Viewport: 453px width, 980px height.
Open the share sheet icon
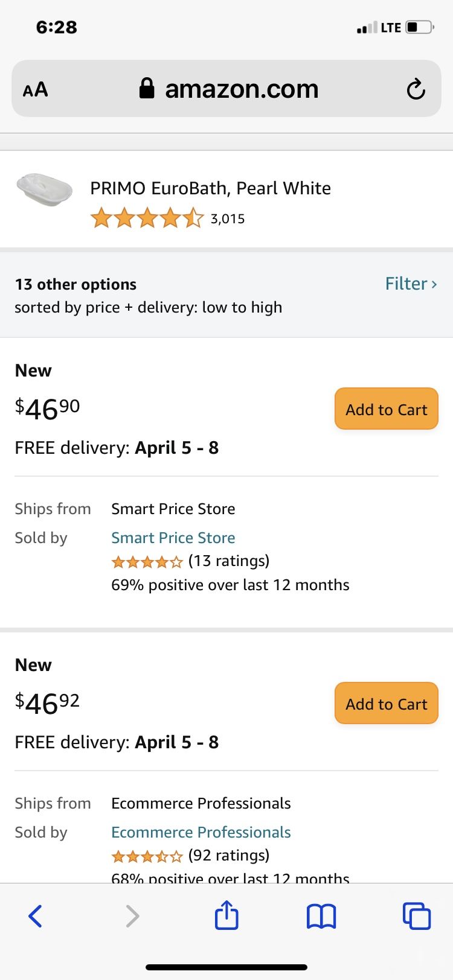226,914
